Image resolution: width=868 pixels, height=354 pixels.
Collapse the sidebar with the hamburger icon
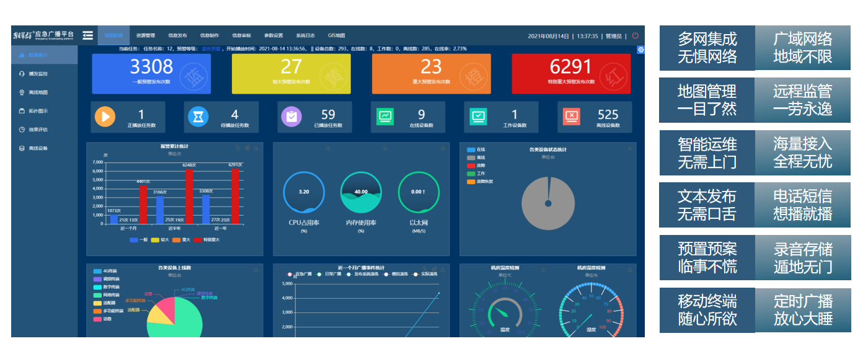click(x=88, y=35)
